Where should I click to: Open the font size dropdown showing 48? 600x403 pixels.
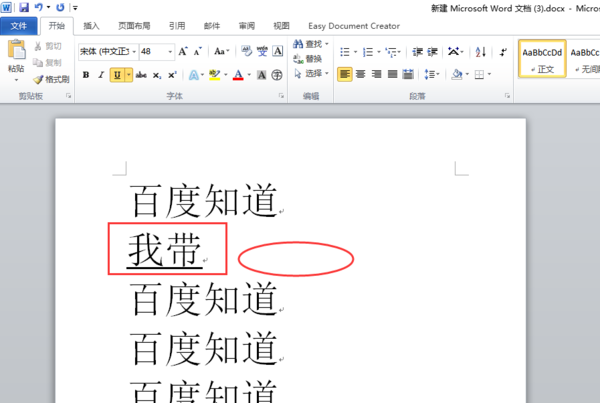tap(170, 52)
